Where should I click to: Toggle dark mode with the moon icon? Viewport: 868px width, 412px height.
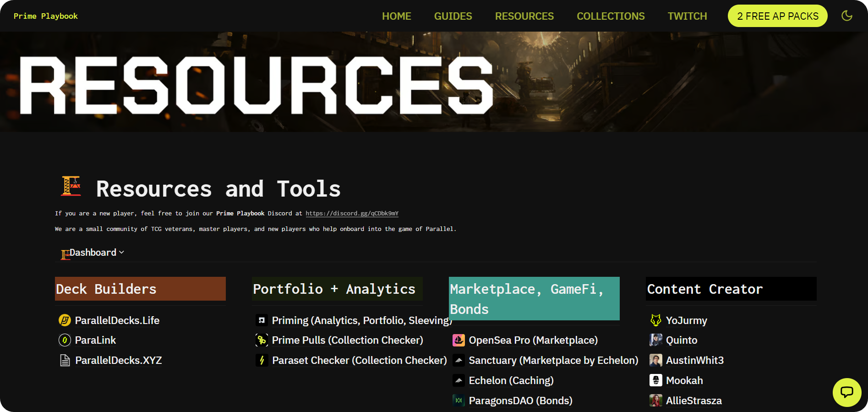(847, 16)
